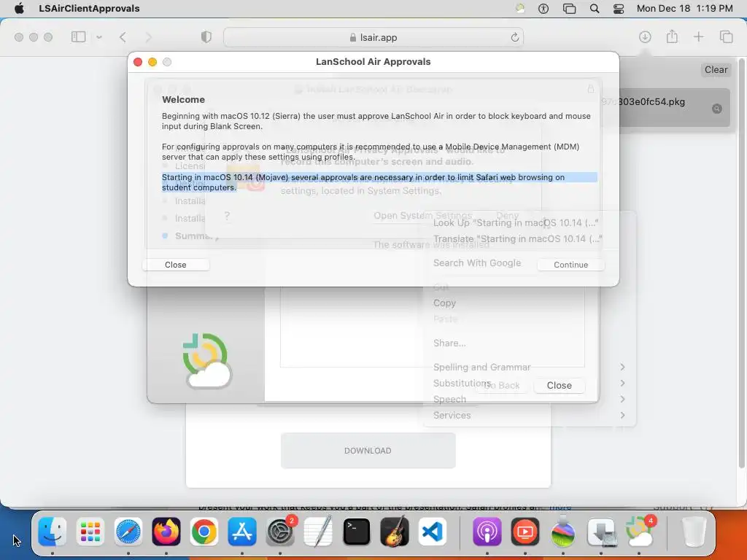This screenshot has height=560, width=747.
Task: Expand the Safari sidebar dropdown chevron
Action: (99, 37)
